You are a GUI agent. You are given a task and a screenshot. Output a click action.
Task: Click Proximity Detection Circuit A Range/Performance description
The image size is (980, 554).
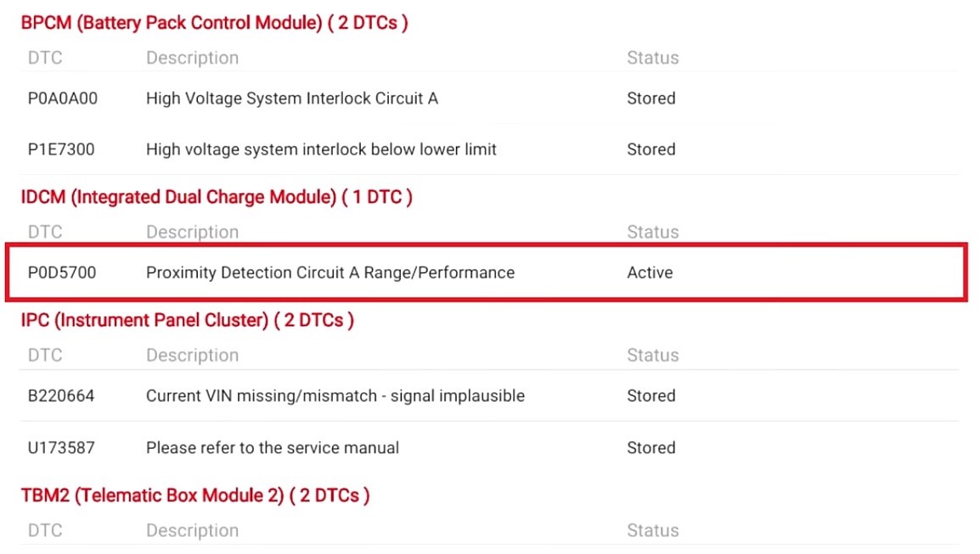[330, 273]
